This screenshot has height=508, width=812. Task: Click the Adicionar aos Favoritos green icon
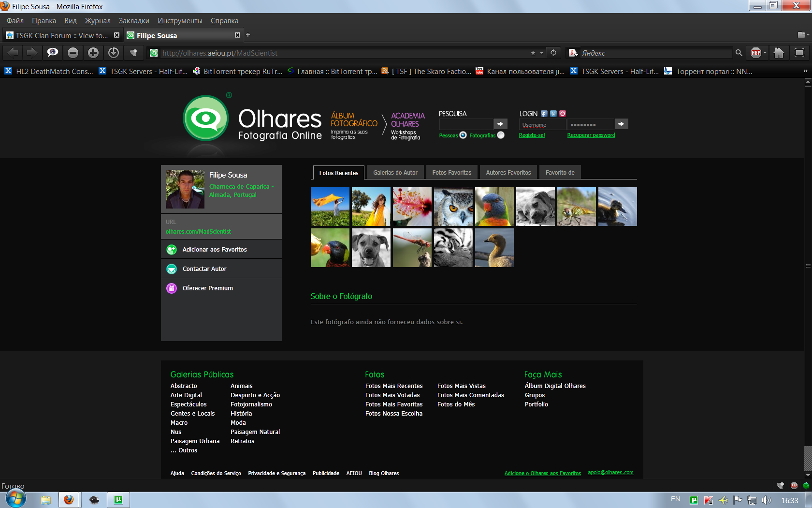(172, 250)
